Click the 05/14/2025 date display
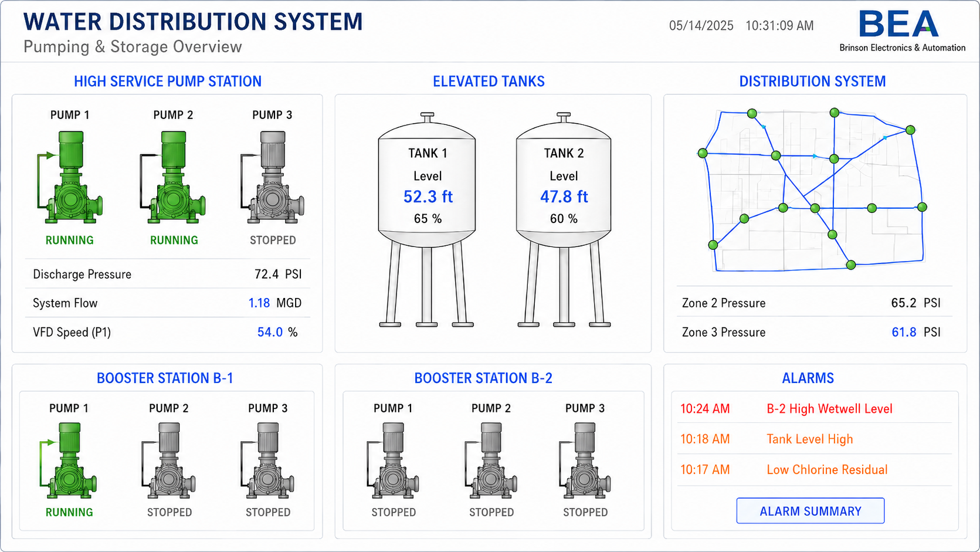 (x=701, y=26)
